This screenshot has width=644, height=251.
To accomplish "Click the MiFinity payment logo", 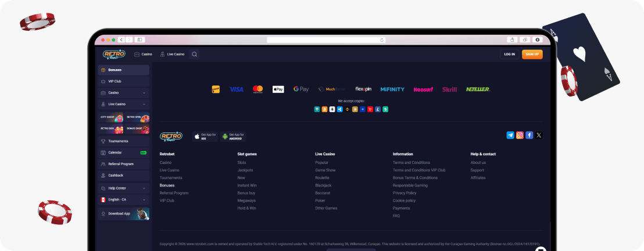I will 392,89.
